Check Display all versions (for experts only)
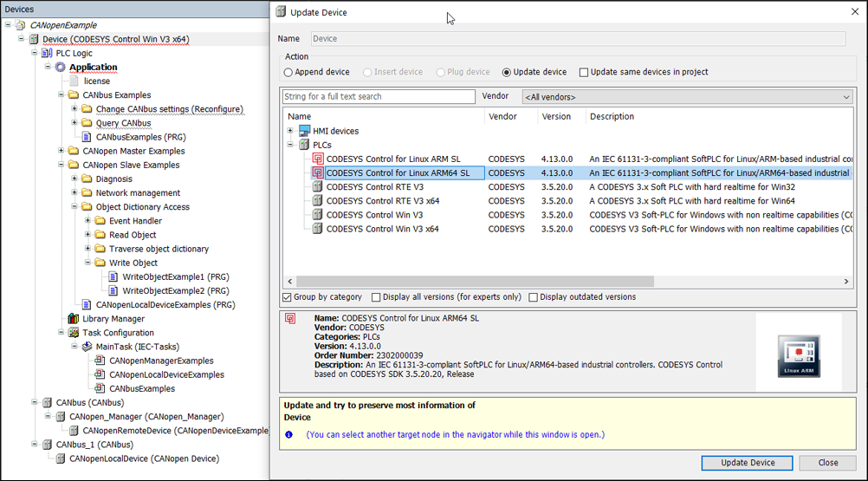The width and height of the screenshot is (868, 481). pos(376,297)
